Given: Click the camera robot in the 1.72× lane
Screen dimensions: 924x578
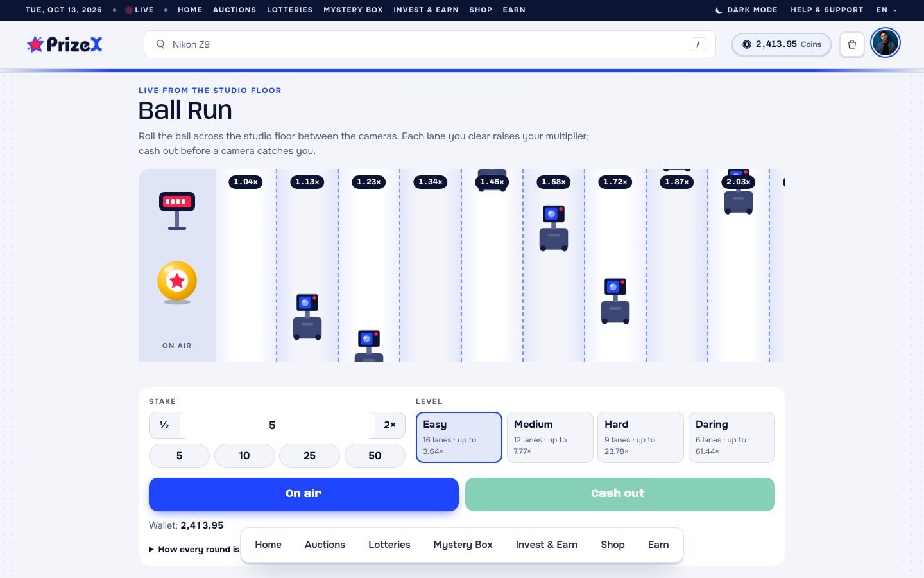Looking at the screenshot, I should click(615, 301).
